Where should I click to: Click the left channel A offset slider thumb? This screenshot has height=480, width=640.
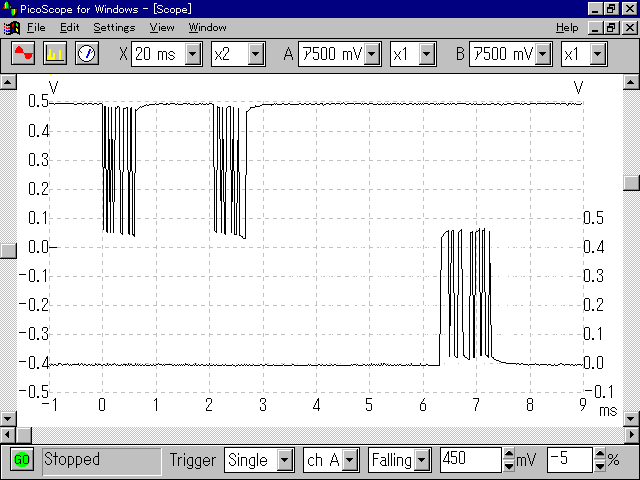9,251
